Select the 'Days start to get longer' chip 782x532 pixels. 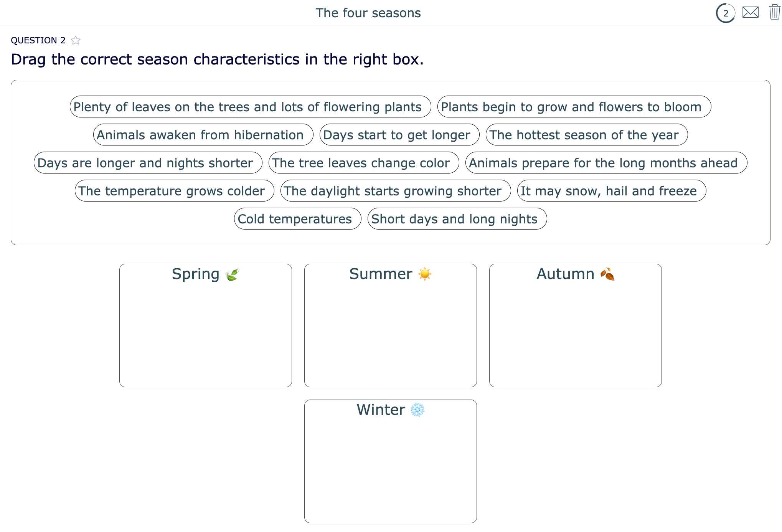[x=399, y=135]
